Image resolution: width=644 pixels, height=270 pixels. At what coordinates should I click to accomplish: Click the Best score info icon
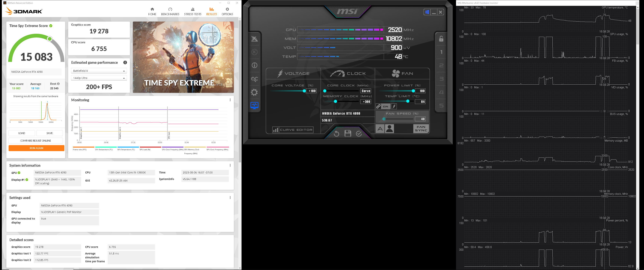[x=58, y=84]
